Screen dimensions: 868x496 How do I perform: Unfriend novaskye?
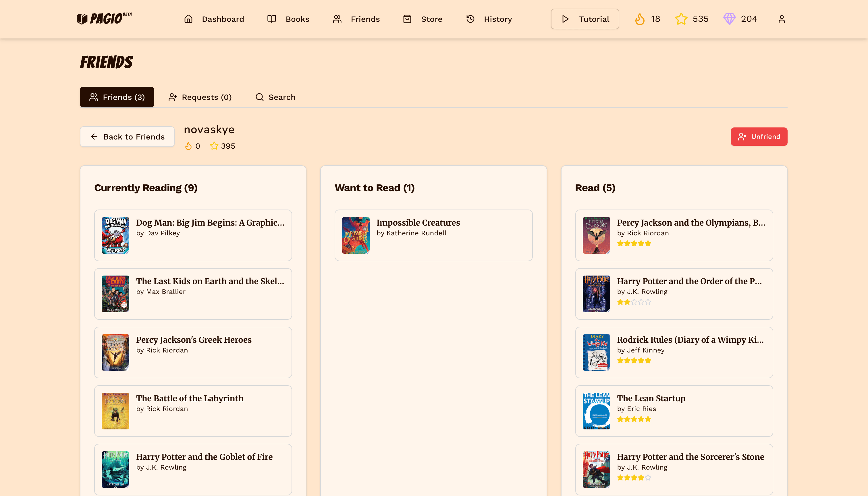759,137
